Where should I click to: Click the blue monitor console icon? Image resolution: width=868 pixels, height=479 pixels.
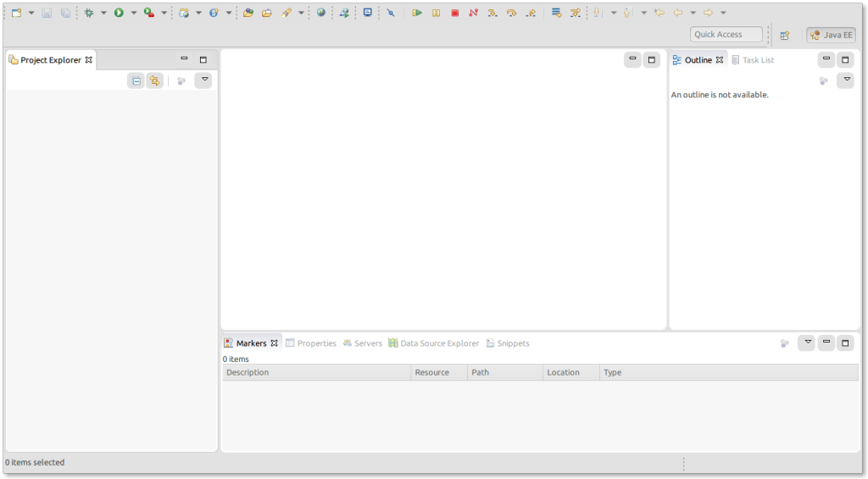[368, 13]
